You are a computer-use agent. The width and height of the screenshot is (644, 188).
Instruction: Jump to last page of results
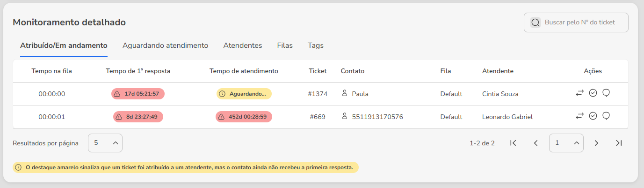(x=619, y=143)
